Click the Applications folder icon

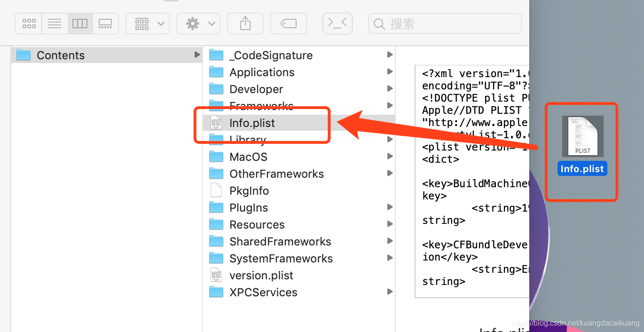216,72
